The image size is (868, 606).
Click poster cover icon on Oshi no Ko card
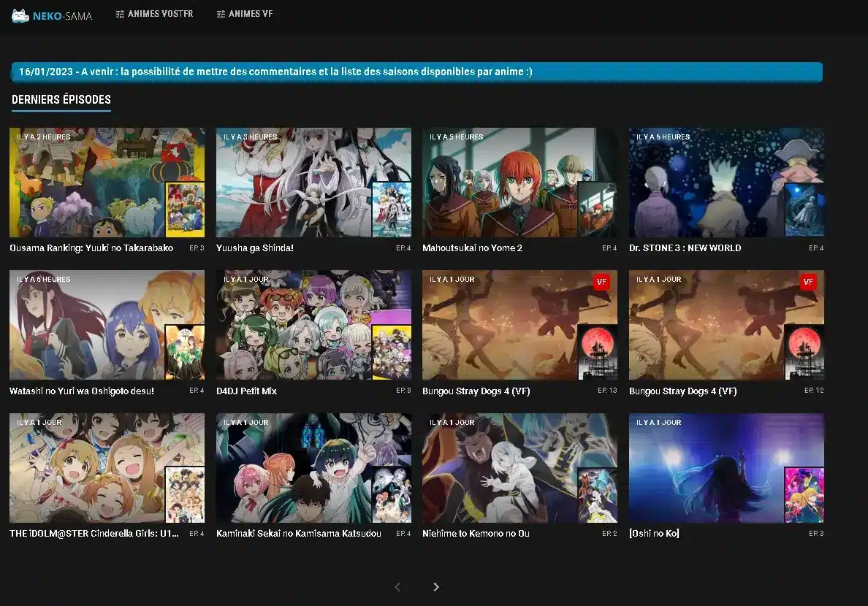(x=804, y=495)
